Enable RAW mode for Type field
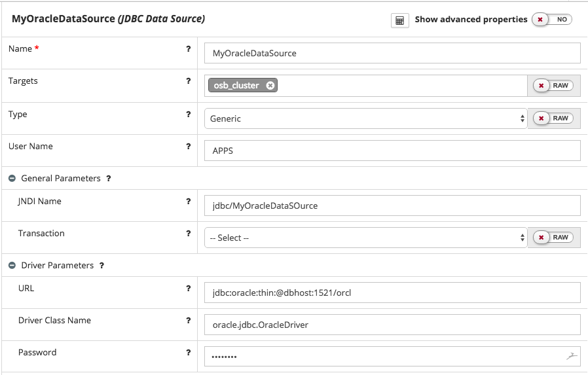This screenshot has height=375, width=588. pyautogui.click(x=553, y=118)
